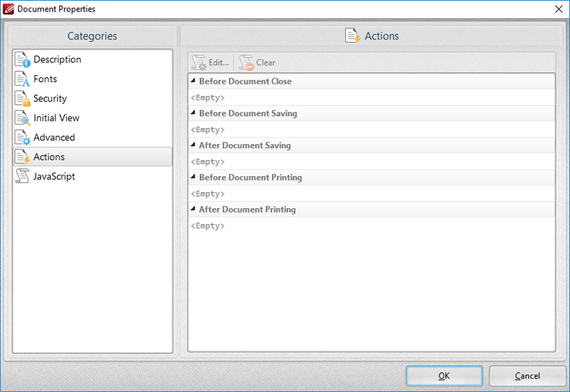Viewport: 570px width, 392px height.
Task: Collapse the After Document Printing triangle
Action: 193,208
